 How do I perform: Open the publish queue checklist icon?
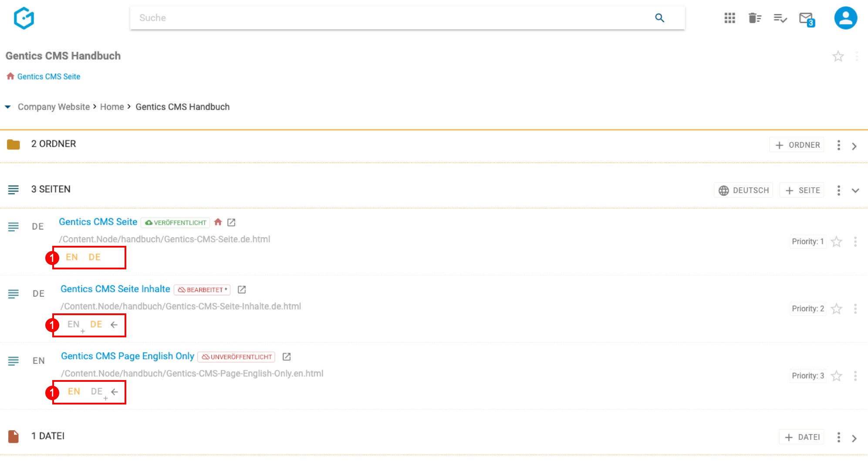tap(780, 18)
